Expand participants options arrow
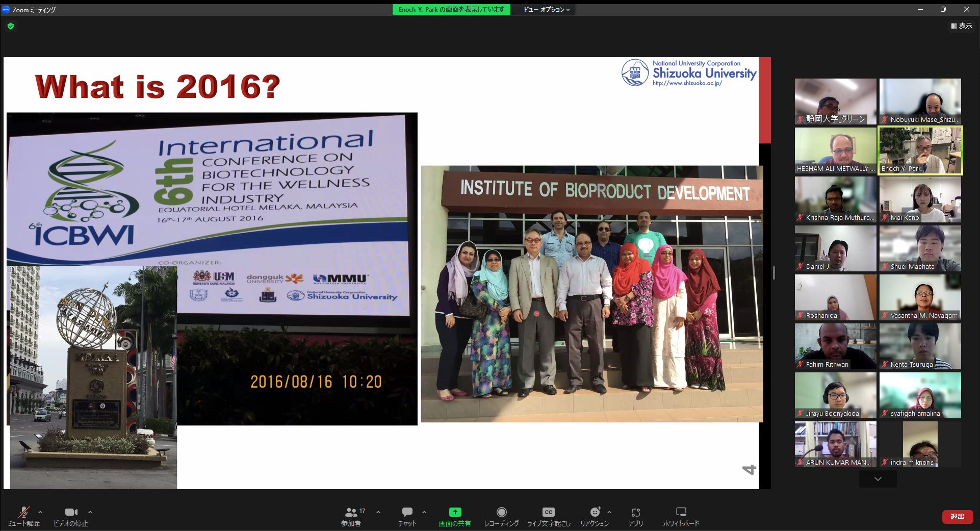 pos(378,512)
